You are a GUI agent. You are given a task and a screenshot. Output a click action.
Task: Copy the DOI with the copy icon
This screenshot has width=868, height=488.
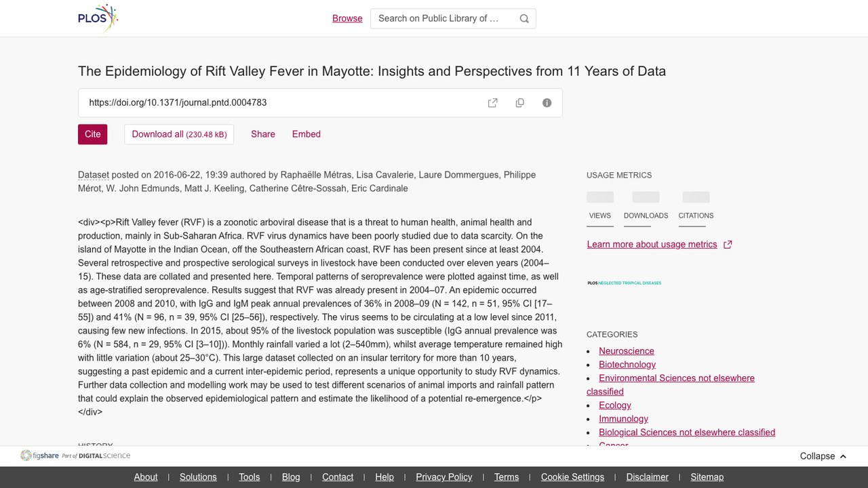[520, 103]
